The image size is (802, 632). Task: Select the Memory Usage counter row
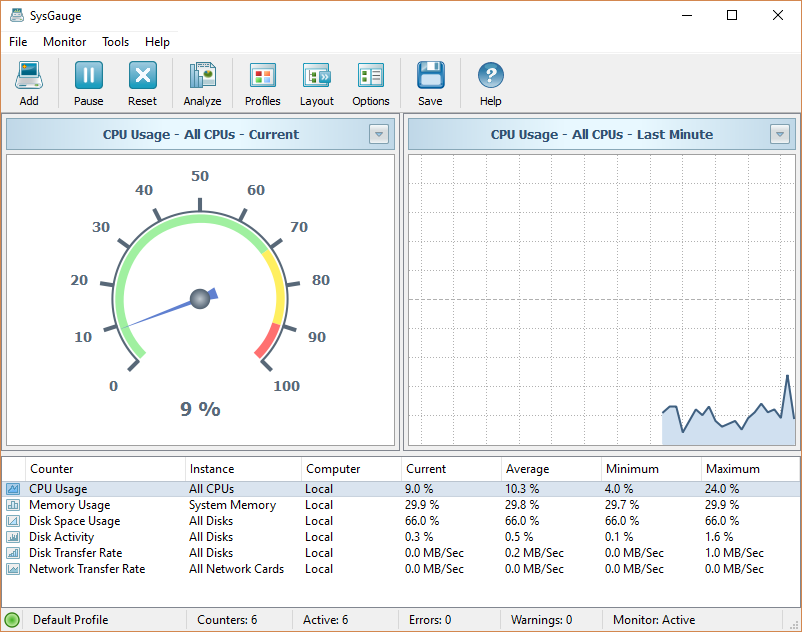click(70, 505)
